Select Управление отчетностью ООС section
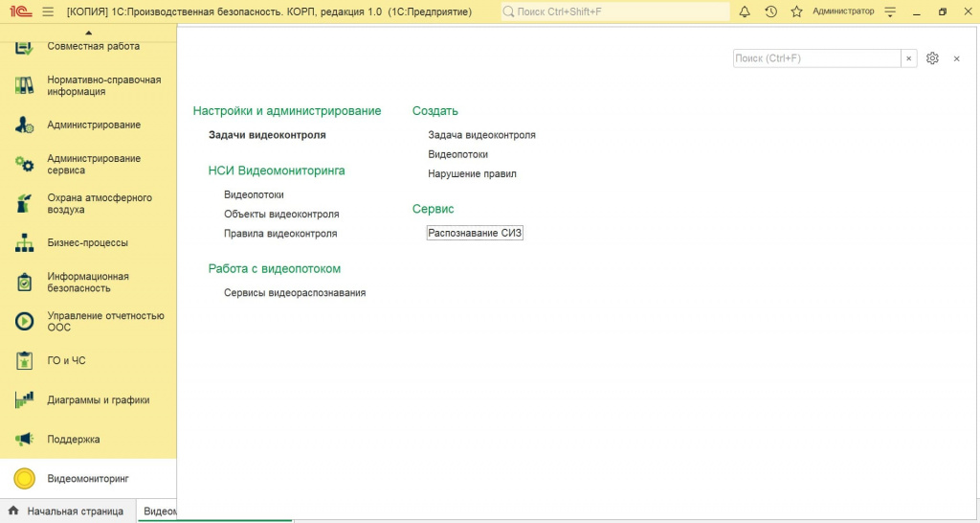Image resolution: width=980 pixels, height=523 pixels. (105, 322)
